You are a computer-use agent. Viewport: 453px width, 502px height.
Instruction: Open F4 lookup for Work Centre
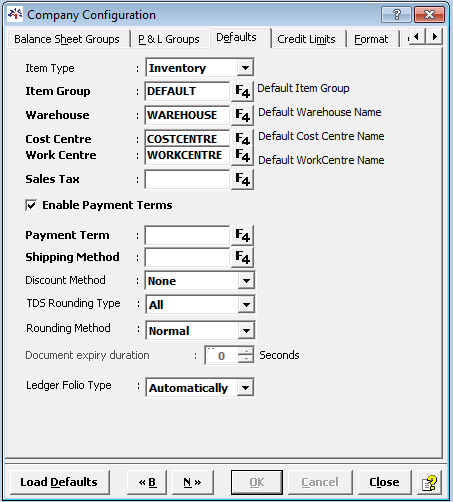(242, 155)
